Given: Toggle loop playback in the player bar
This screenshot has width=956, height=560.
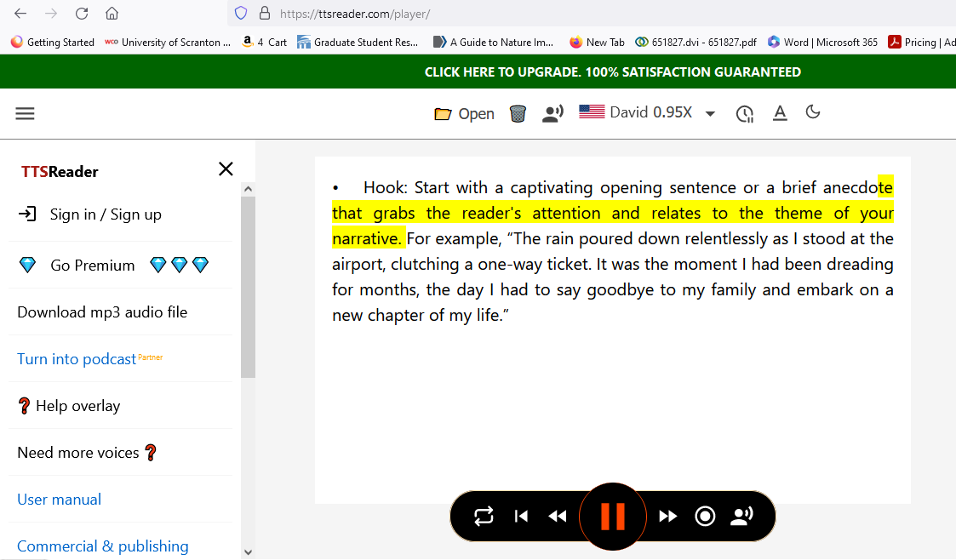Looking at the screenshot, I should (484, 517).
